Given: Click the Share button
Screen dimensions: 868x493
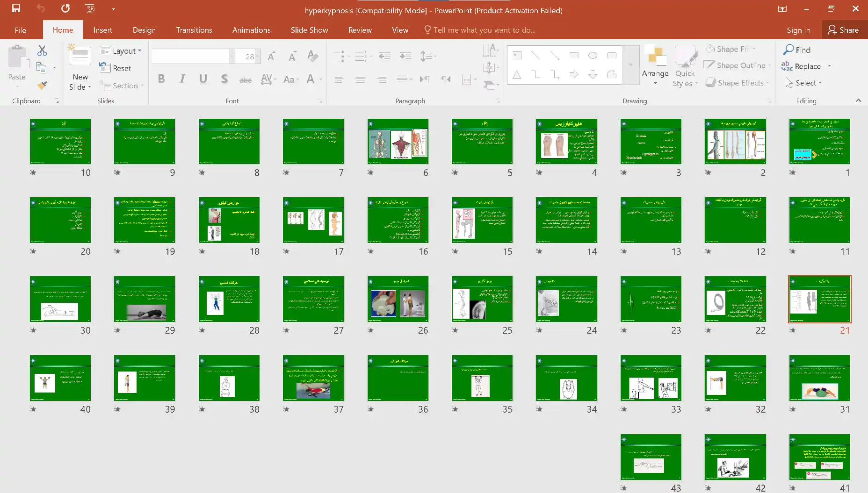Looking at the screenshot, I should point(843,30).
